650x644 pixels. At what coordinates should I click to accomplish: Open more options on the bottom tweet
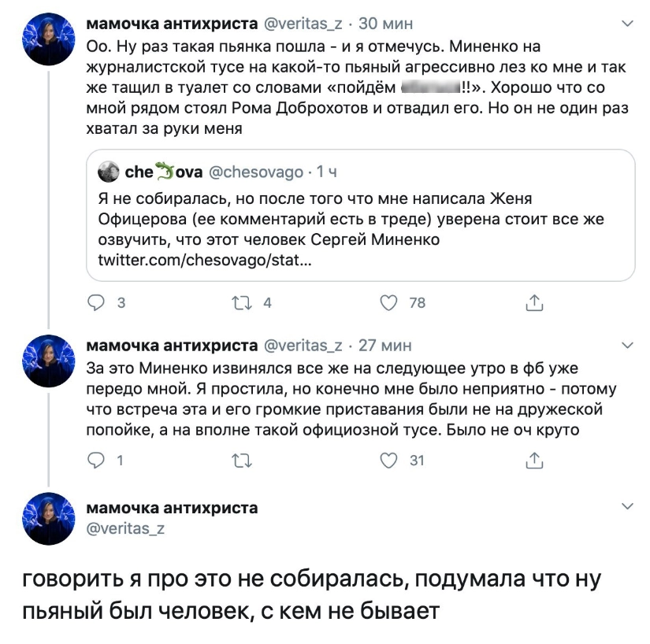pyautogui.click(x=627, y=506)
